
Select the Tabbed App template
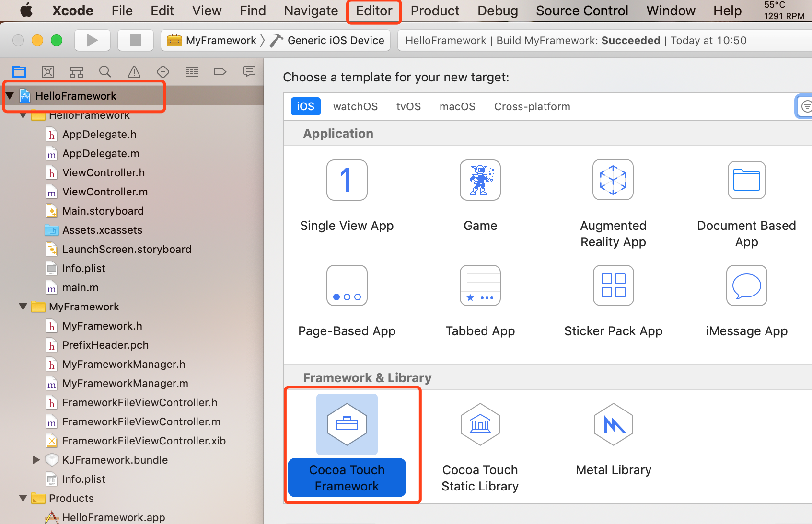pyautogui.click(x=480, y=302)
